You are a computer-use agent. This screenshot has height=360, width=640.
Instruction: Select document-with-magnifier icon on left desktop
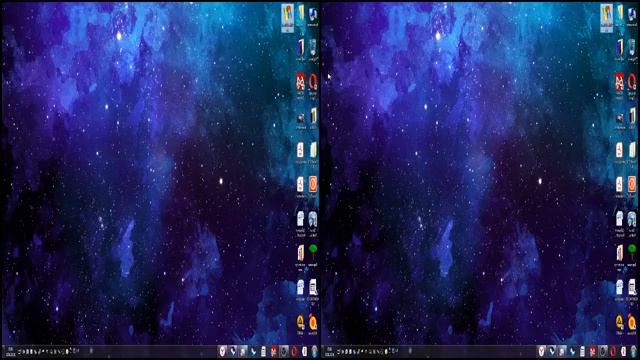[x=313, y=288]
